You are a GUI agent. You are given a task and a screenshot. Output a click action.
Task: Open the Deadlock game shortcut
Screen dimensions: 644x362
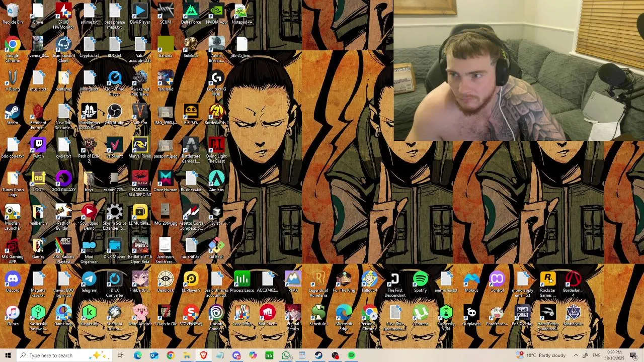tap(166, 283)
